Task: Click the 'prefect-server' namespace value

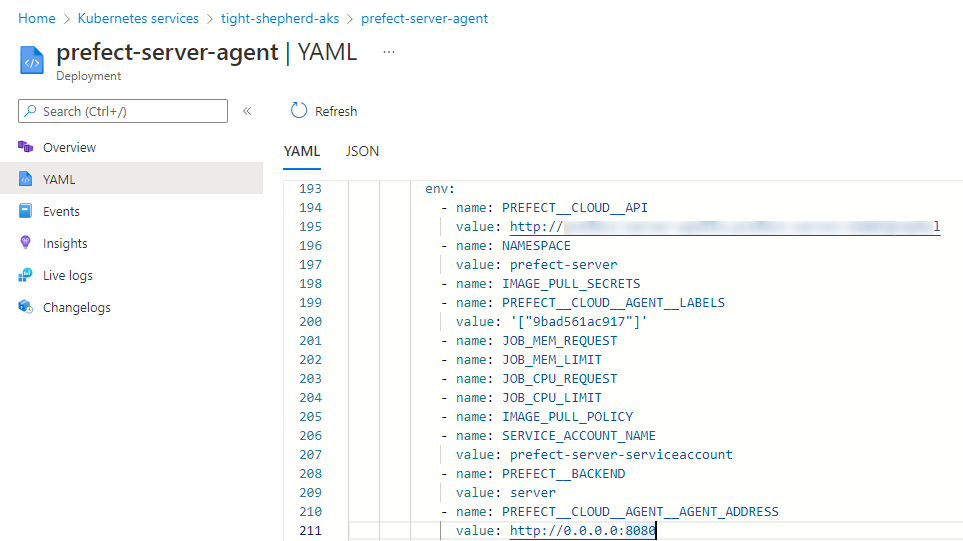Action: [563, 265]
